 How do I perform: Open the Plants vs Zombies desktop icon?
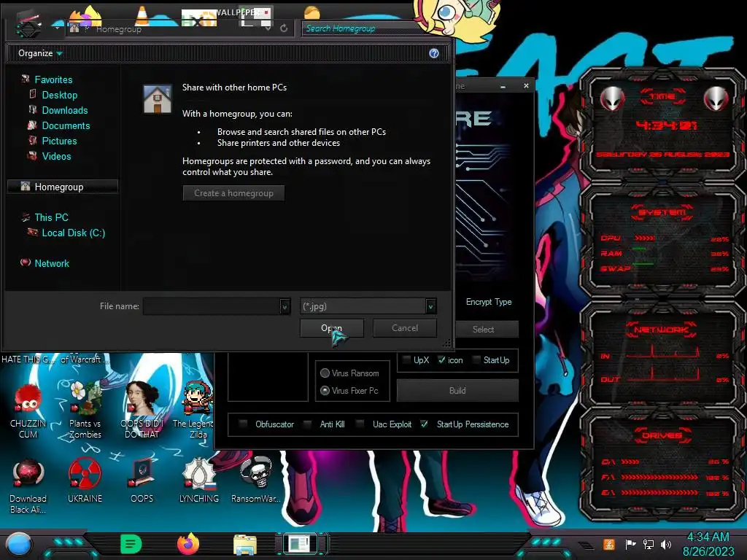pos(85,411)
